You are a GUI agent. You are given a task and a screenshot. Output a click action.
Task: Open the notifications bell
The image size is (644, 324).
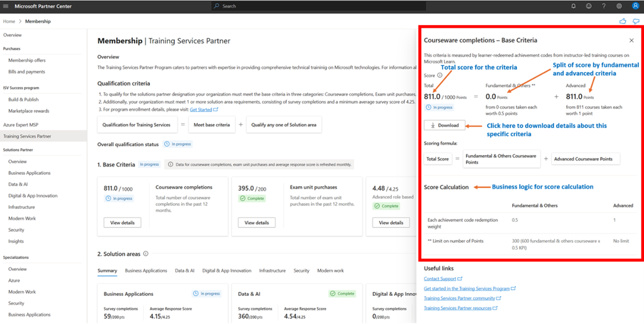[573, 6]
